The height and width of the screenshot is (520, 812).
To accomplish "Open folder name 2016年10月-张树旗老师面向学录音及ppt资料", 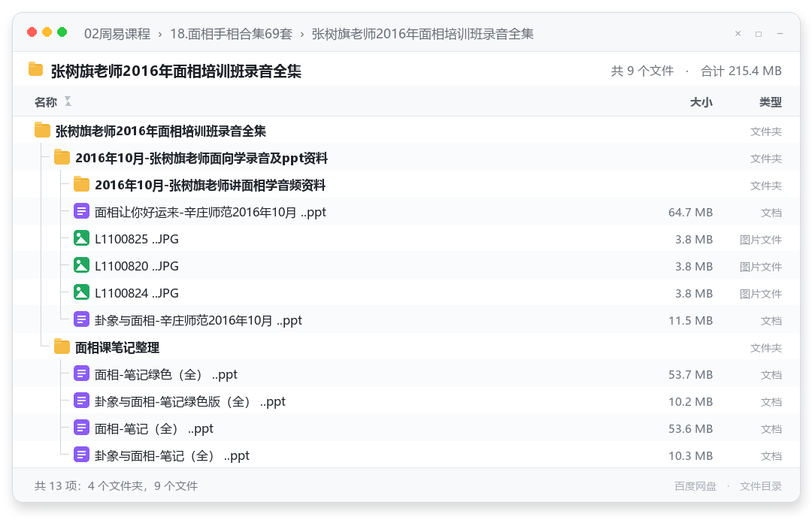I will (201, 158).
